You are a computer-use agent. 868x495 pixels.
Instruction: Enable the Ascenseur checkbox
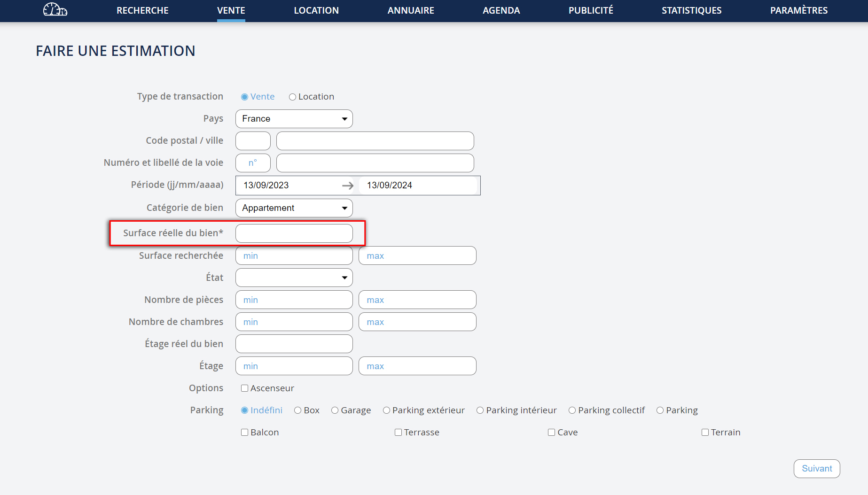[x=244, y=388]
